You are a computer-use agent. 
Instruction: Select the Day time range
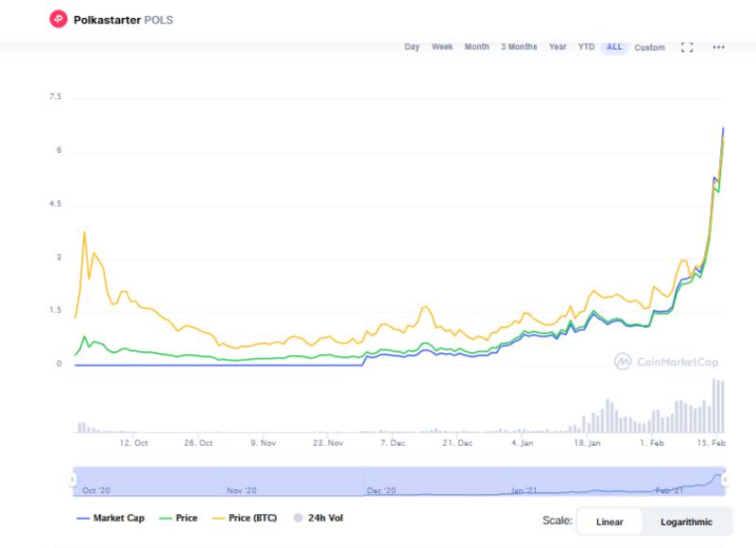pyautogui.click(x=412, y=47)
